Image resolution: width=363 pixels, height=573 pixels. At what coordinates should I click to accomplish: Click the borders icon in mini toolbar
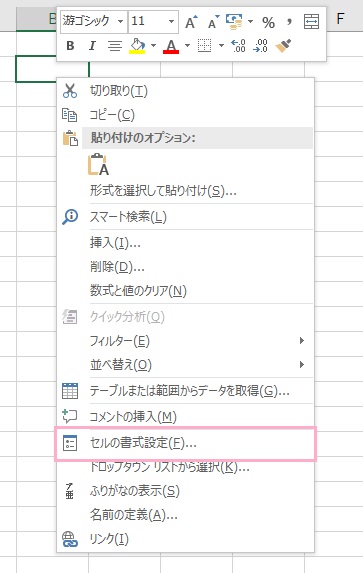[x=204, y=46]
